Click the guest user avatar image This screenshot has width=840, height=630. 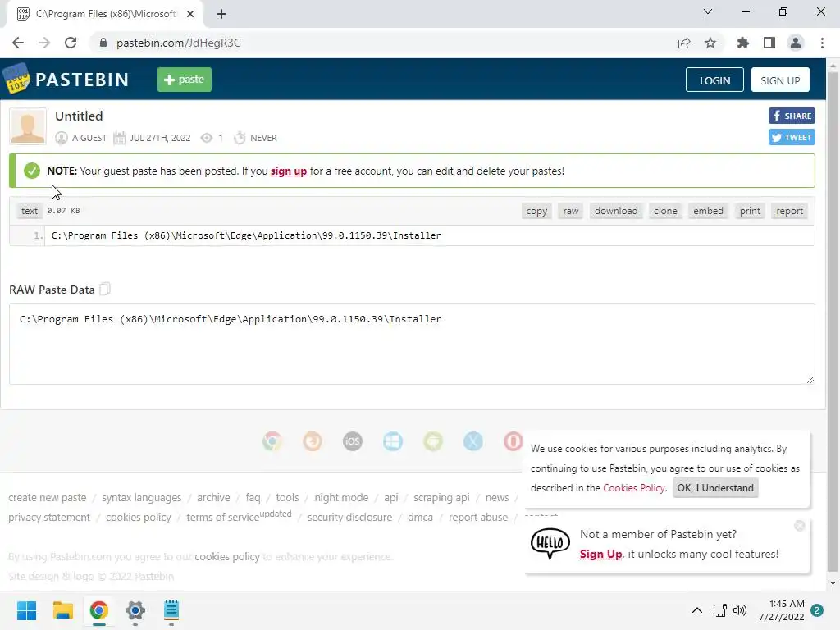(x=28, y=126)
